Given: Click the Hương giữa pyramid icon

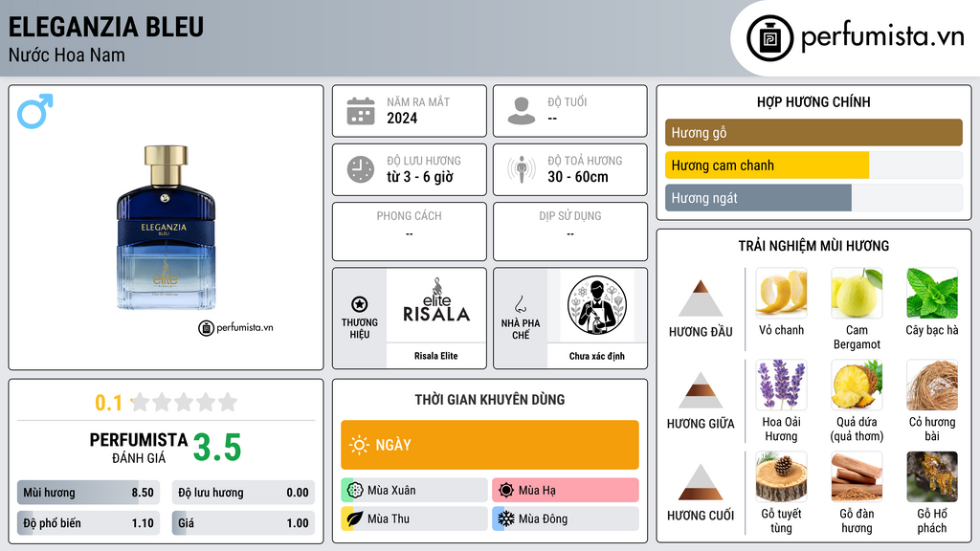Looking at the screenshot, I should (x=701, y=390).
